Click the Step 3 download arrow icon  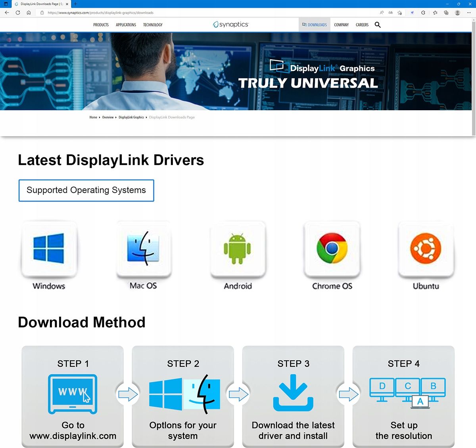click(293, 393)
